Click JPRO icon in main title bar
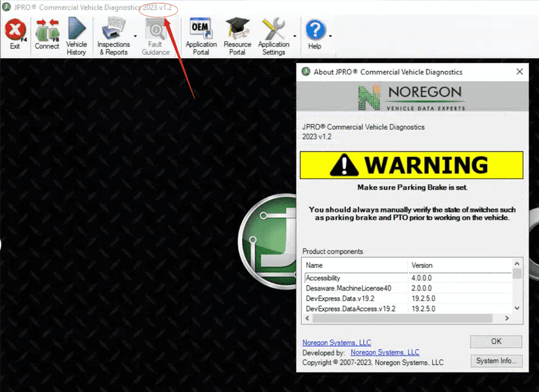The height and width of the screenshot is (392, 539). (x=6, y=7)
